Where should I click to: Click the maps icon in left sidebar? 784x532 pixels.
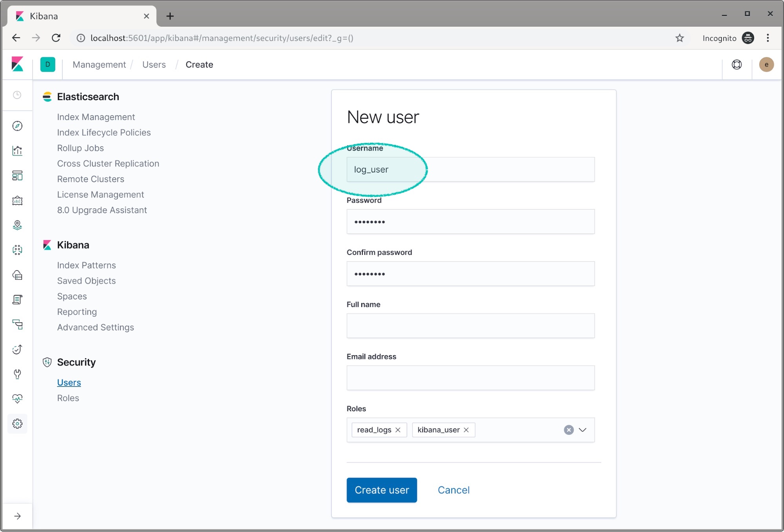click(17, 225)
